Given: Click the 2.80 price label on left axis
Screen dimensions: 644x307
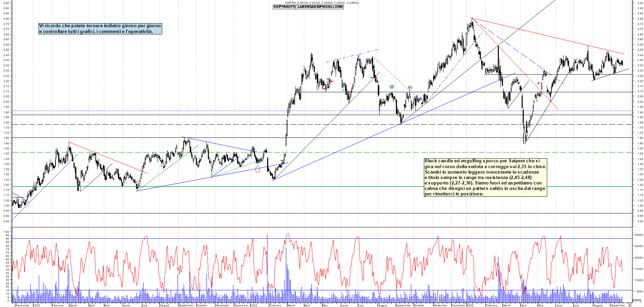Looking at the screenshot, I should coord(6,19).
